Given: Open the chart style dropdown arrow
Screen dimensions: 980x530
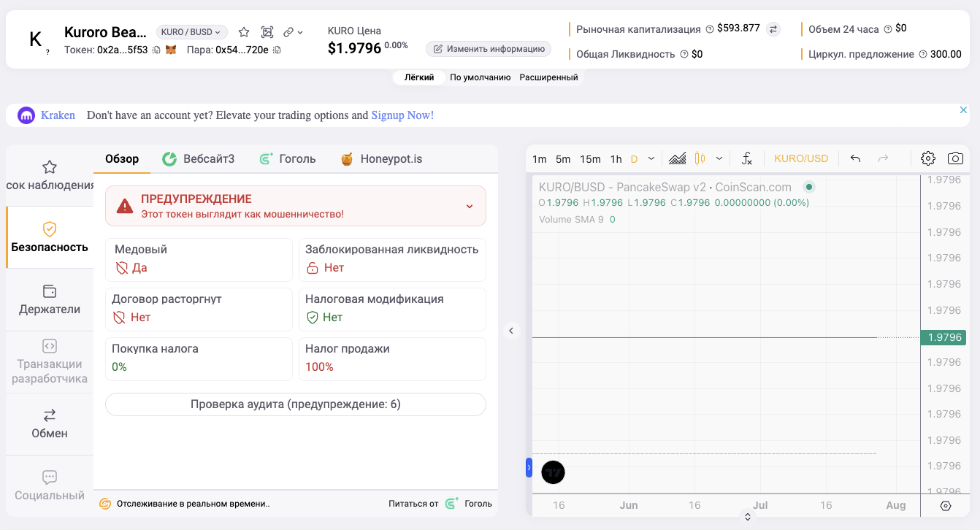Looking at the screenshot, I should [719, 158].
